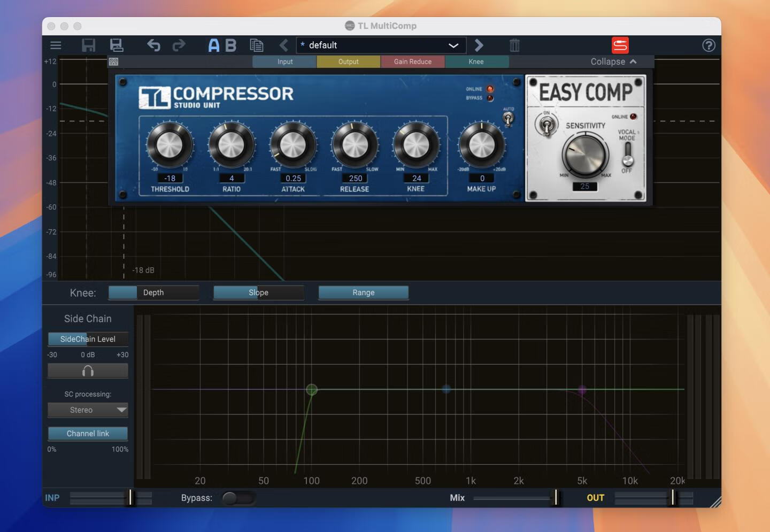This screenshot has height=532, width=770.
Task: Toggle the bottom Bypass switch
Action: pyautogui.click(x=238, y=498)
